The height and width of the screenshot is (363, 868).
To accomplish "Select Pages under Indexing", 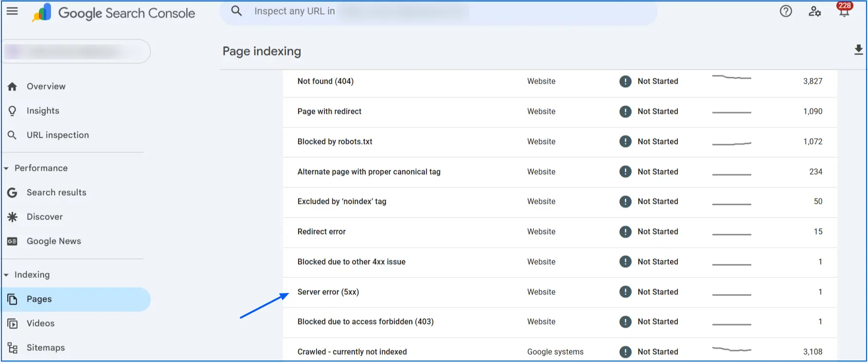I will (x=76, y=299).
